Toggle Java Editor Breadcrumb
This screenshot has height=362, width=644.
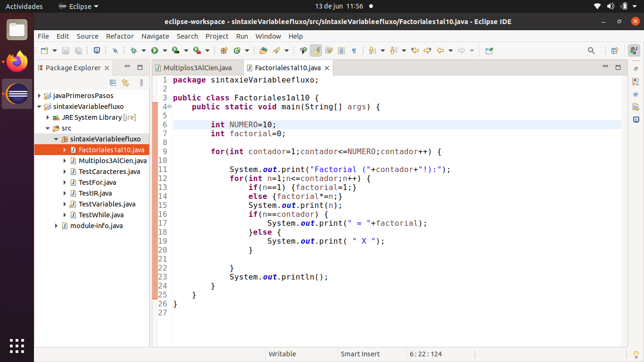(303, 50)
